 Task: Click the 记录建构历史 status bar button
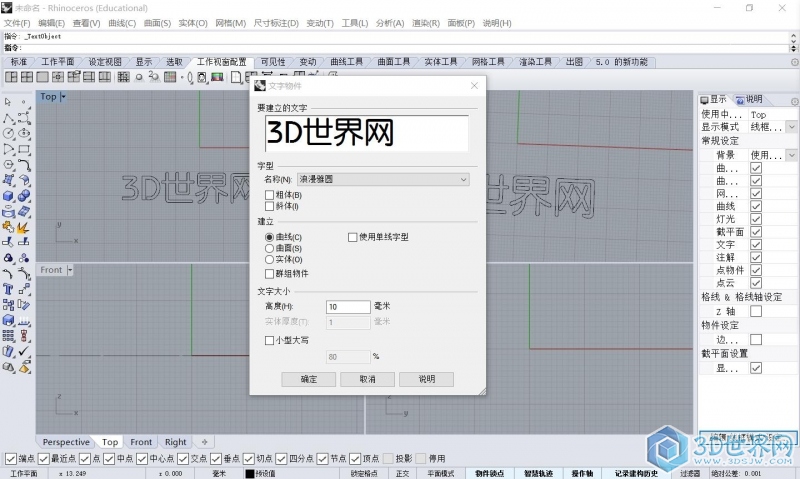tap(636, 473)
